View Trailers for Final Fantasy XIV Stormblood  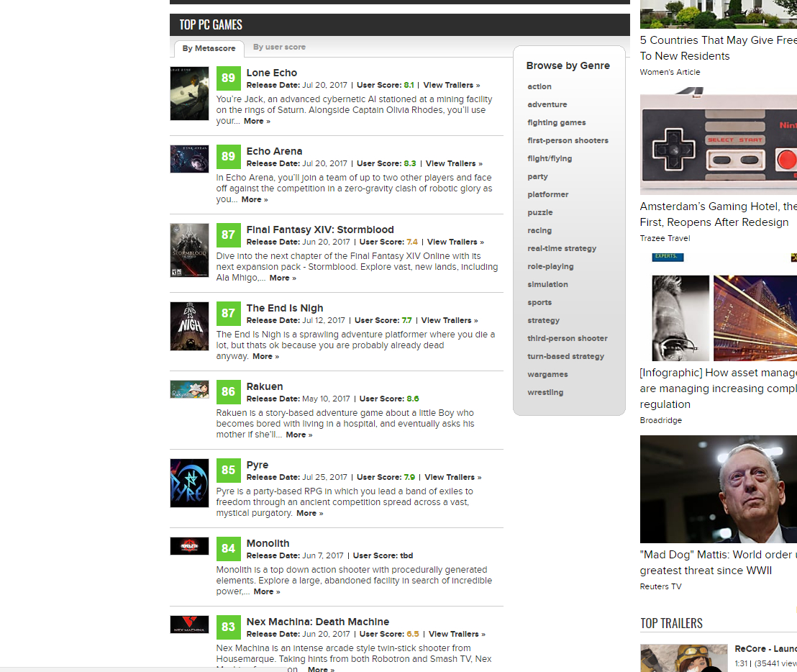pyautogui.click(x=455, y=242)
